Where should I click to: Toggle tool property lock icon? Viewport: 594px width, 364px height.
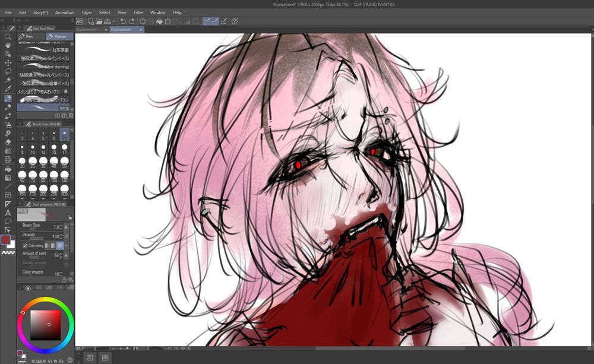point(69,217)
